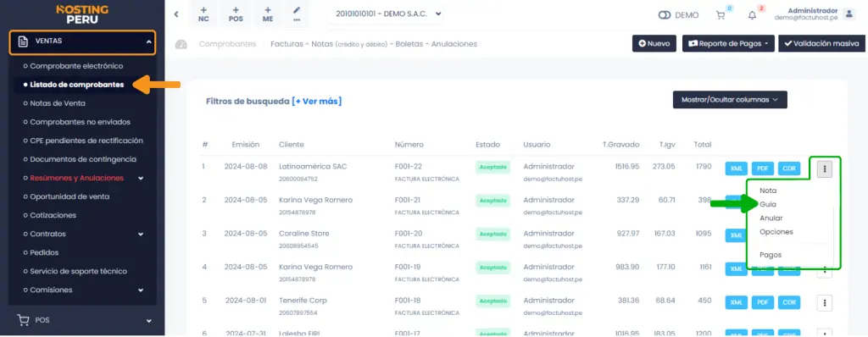
Task: Click the Total column header
Action: (703, 145)
